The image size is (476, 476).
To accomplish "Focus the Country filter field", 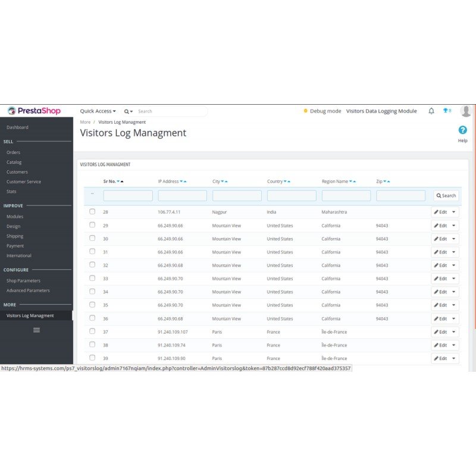I will [x=292, y=196].
